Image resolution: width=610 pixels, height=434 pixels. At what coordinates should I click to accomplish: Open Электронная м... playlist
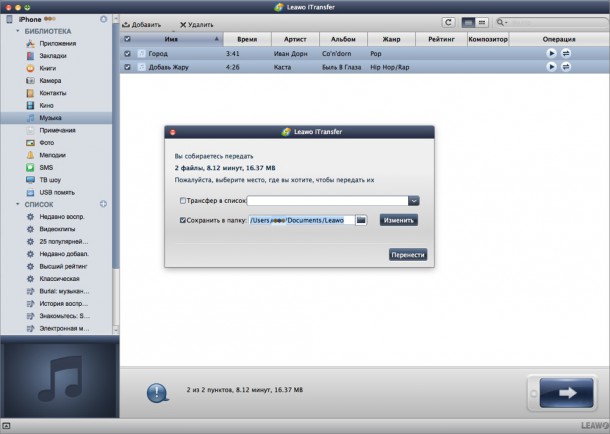click(x=64, y=329)
